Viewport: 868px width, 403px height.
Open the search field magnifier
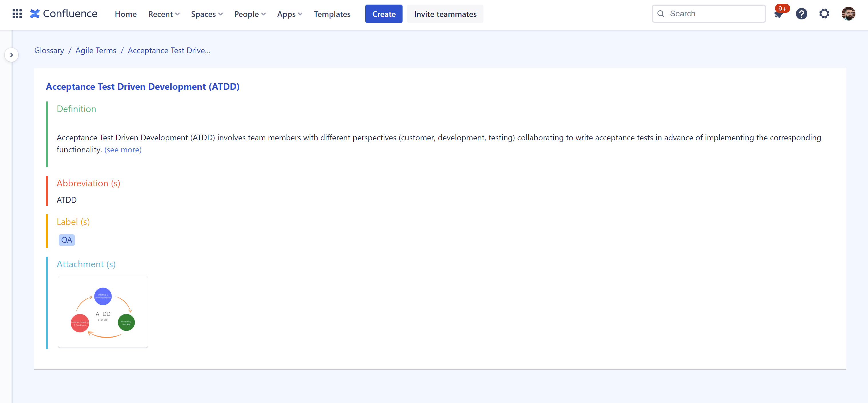pyautogui.click(x=661, y=13)
